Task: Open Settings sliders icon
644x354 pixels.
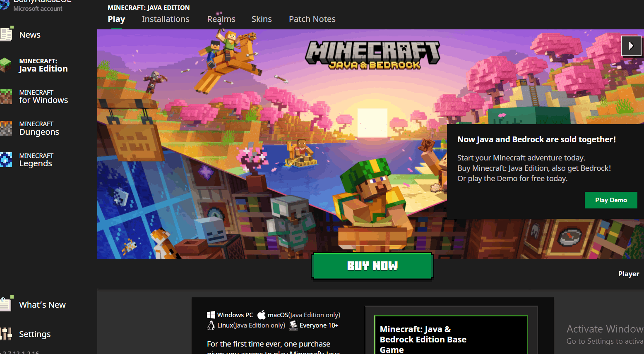Action: tap(6, 334)
